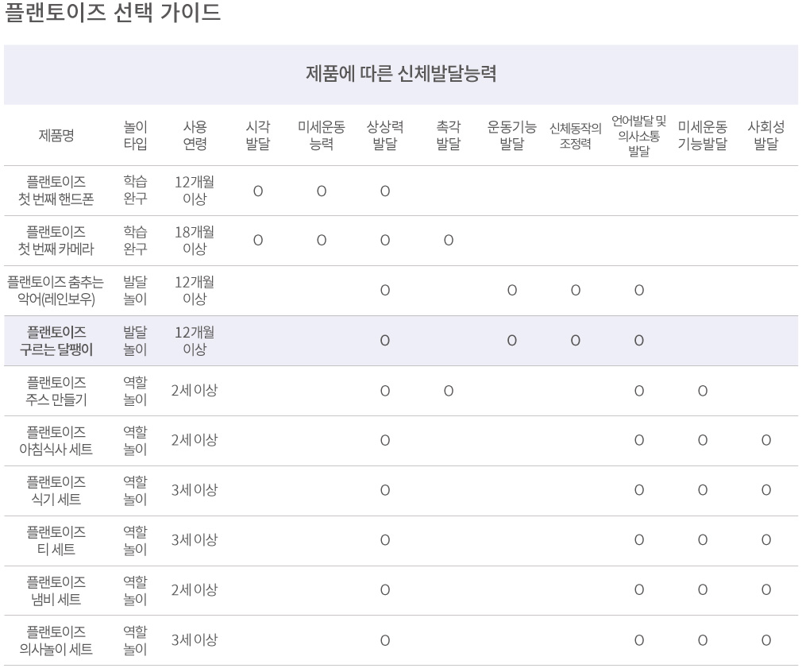
Task: Click 상상력 발달 mark for 의사놀이 세트
Action: click(385, 641)
